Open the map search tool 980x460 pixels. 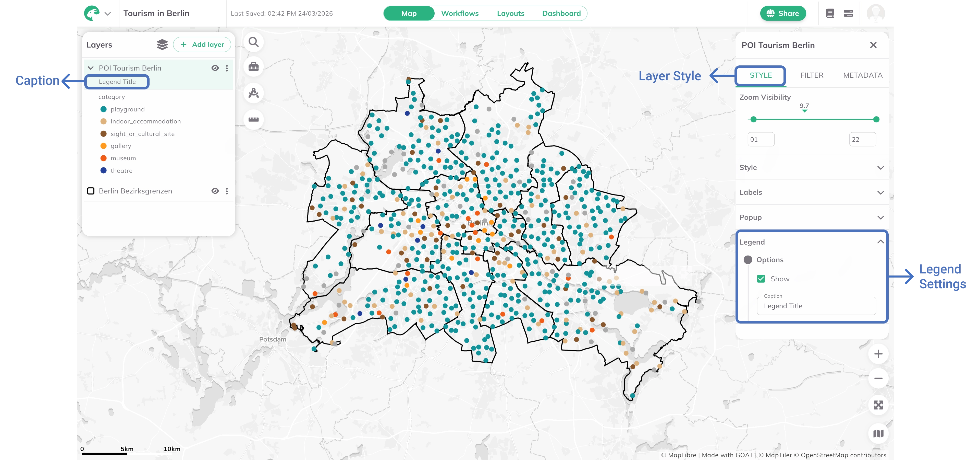point(253,42)
